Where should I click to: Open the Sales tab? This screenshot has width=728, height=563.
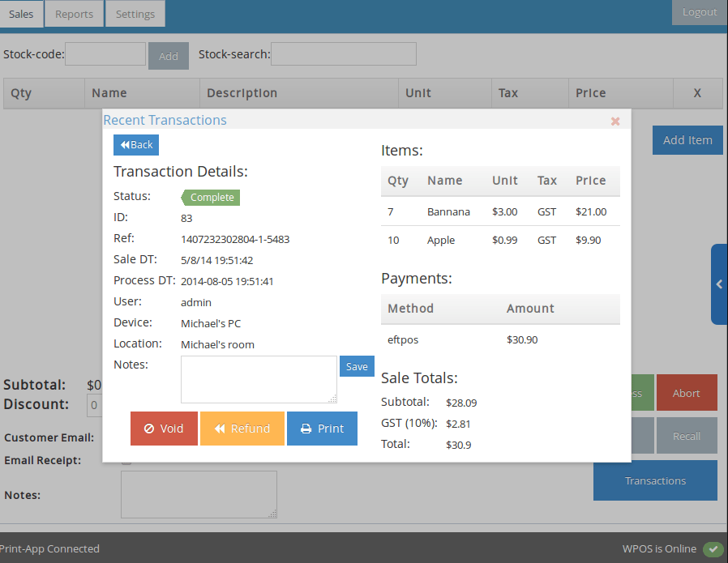click(x=21, y=14)
